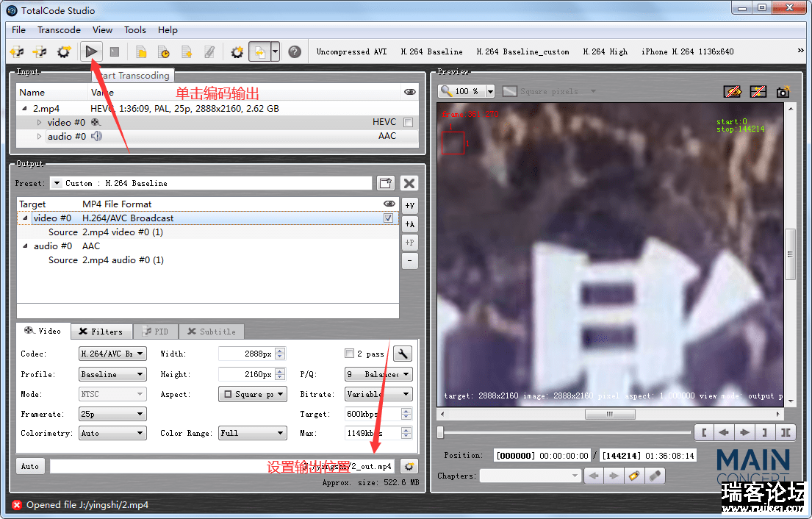Collapse the 2.mp4 input node
This screenshot has width=812, height=519.
pos(24,108)
